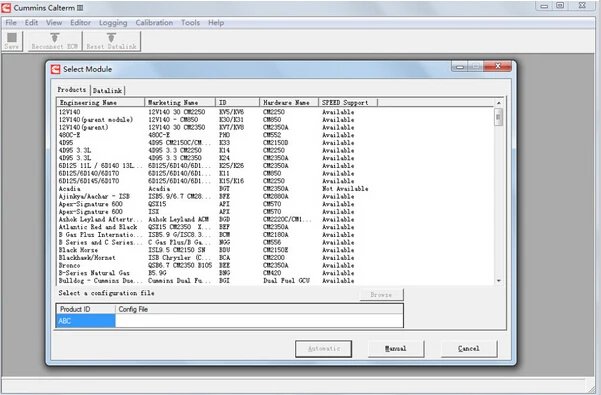Screen dimensions: 601x395
Task: Click the Config File column header
Action: (x=259, y=309)
